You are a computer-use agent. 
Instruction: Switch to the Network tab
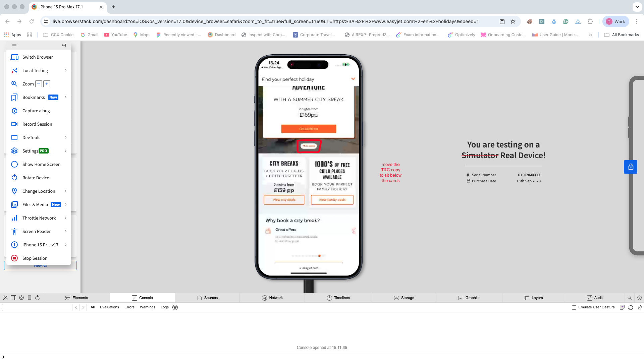pyautogui.click(x=272, y=298)
